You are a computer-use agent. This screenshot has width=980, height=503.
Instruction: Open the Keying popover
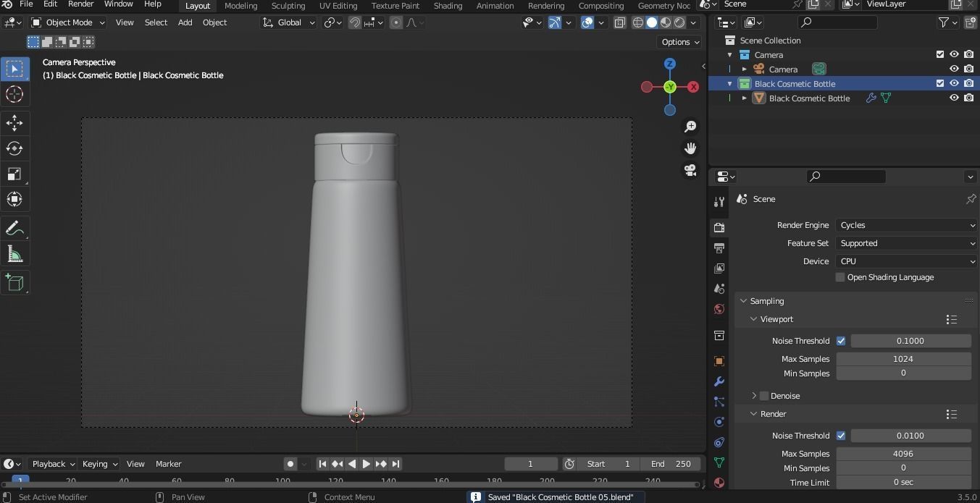tap(99, 464)
